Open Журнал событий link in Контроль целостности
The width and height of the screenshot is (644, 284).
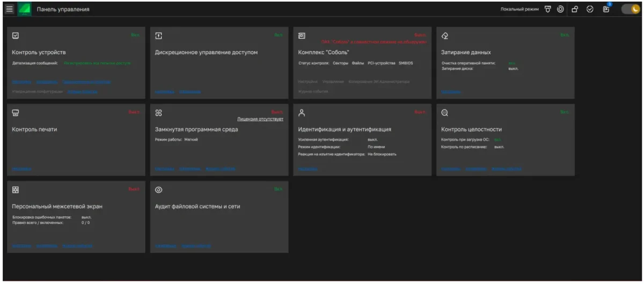point(506,169)
